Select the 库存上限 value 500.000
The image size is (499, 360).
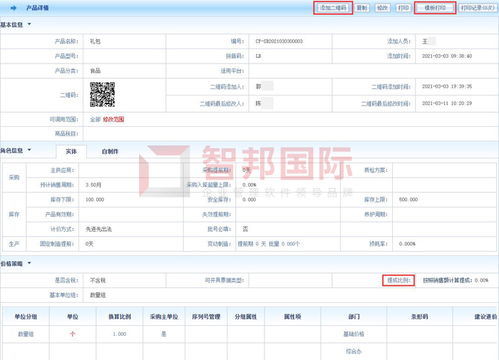(408, 200)
